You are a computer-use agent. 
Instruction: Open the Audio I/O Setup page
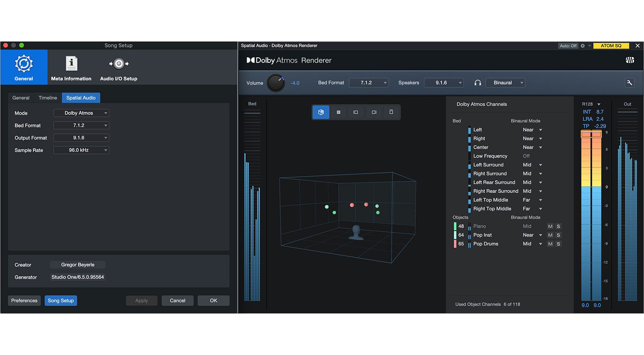click(x=118, y=67)
